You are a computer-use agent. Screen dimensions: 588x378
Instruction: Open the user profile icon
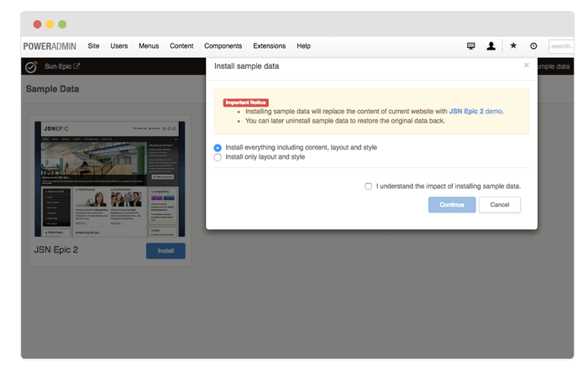pos(491,46)
